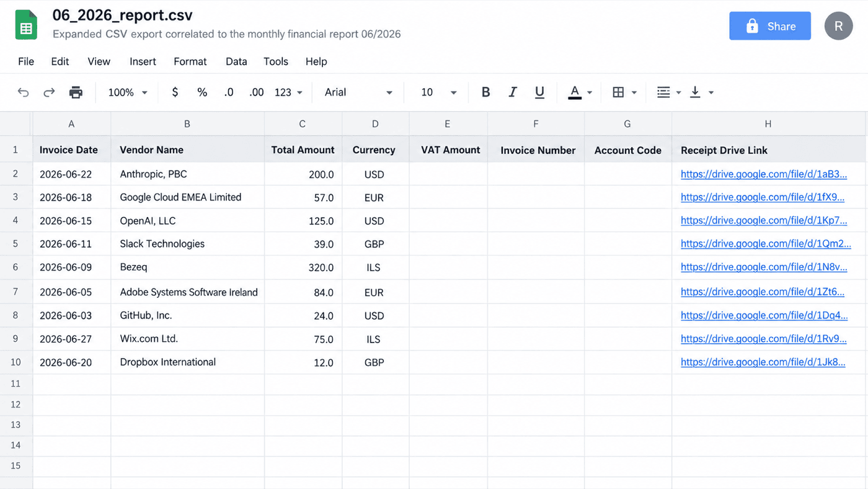This screenshot has height=489, width=868.
Task: Open horizontal align options
Action: tap(668, 92)
